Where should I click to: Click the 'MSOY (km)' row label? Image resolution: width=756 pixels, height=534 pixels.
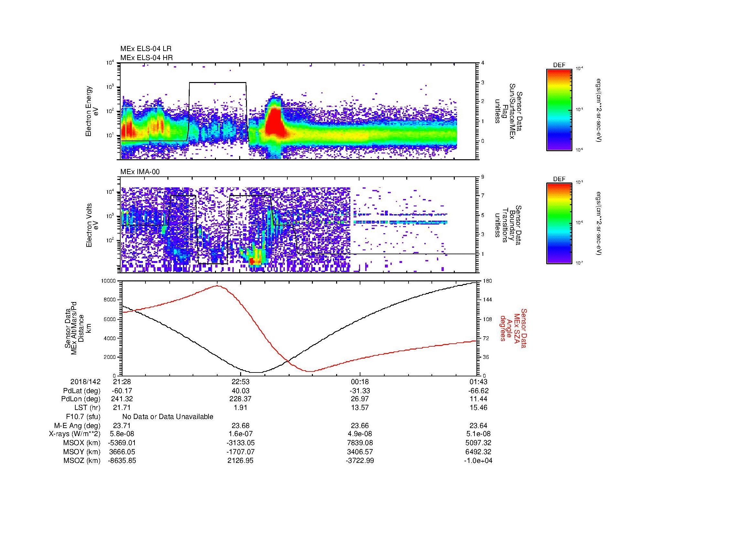coord(82,452)
